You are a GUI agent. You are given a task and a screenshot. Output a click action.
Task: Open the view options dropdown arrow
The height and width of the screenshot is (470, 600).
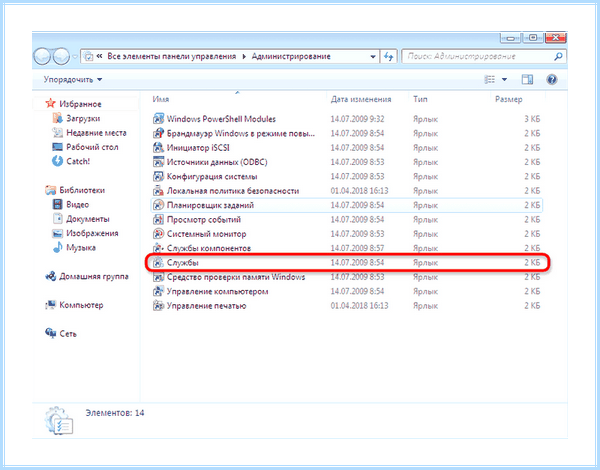504,80
